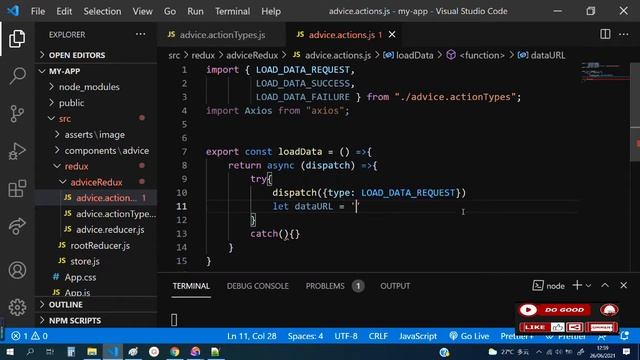Open the Extensions view
Image resolution: width=640 pixels, height=360 pixels.
[17, 189]
